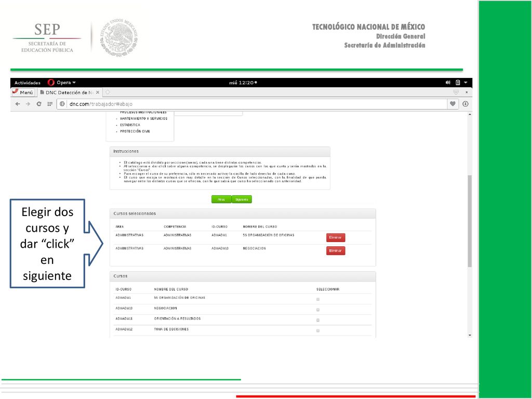The width and height of the screenshot is (532, 399).
Task: Click the green Atras button
Action: point(221,199)
